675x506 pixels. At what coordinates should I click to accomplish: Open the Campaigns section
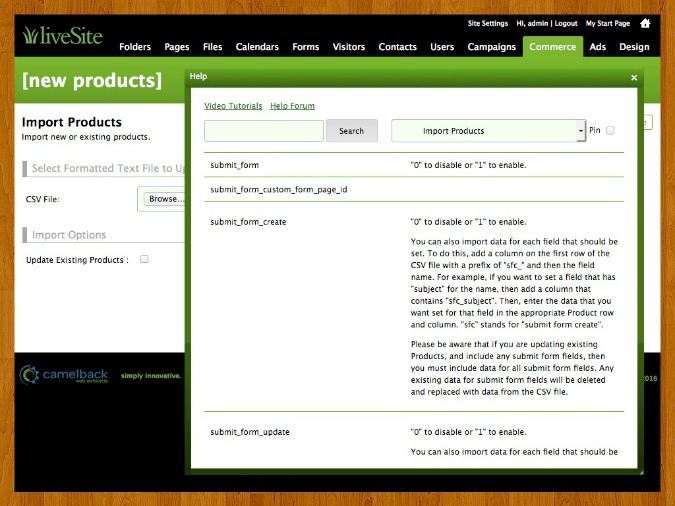tap(491, 47)
